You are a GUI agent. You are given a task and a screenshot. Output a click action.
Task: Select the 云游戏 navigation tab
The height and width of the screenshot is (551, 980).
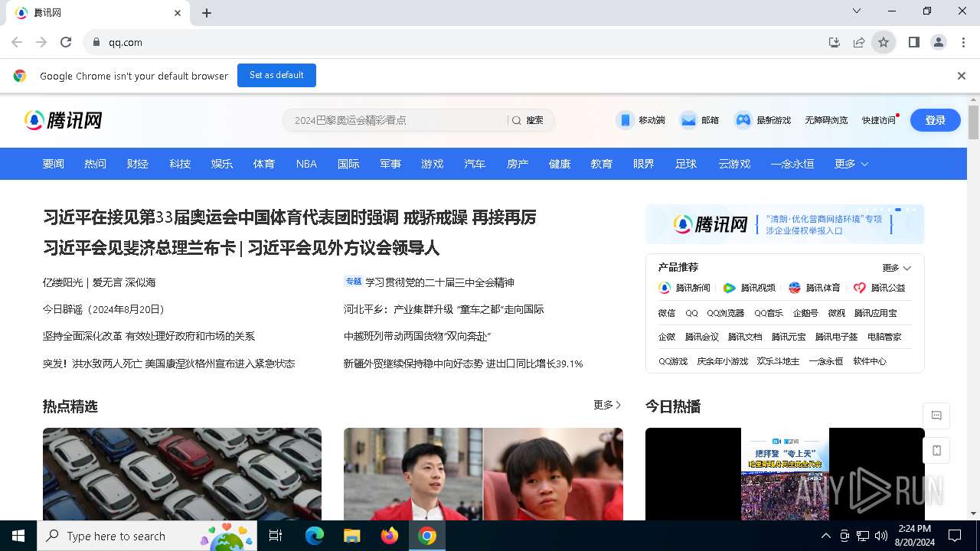(734, 164)
